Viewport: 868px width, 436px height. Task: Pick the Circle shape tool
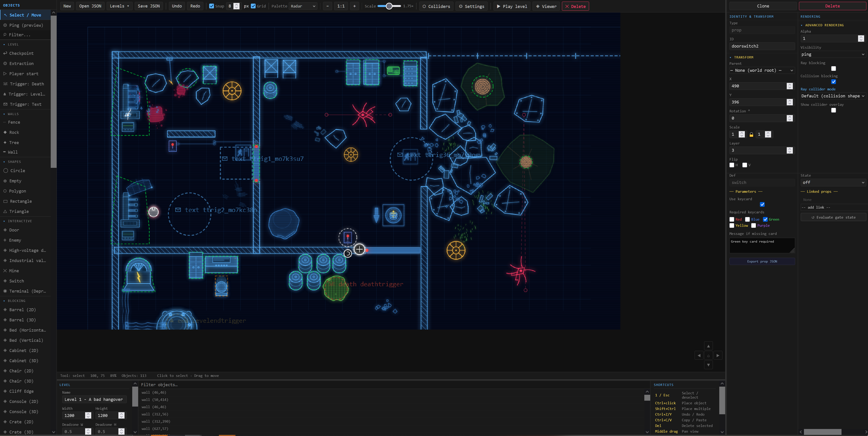(25, 171)
